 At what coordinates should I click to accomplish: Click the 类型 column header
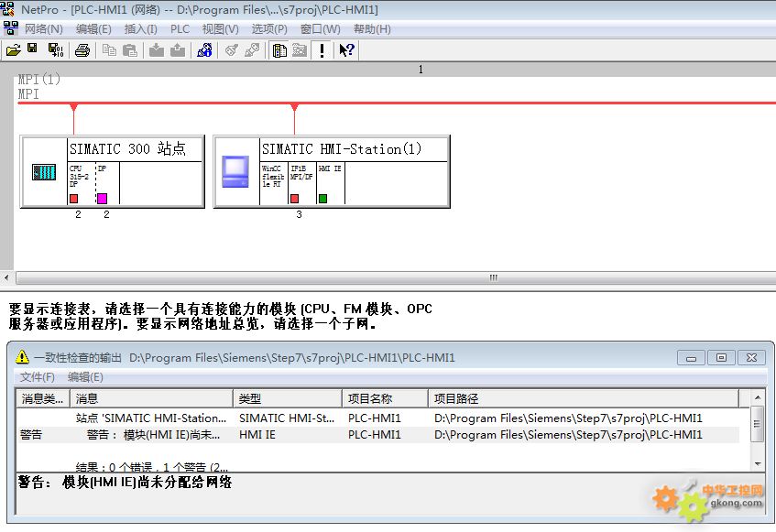[288, 398]
